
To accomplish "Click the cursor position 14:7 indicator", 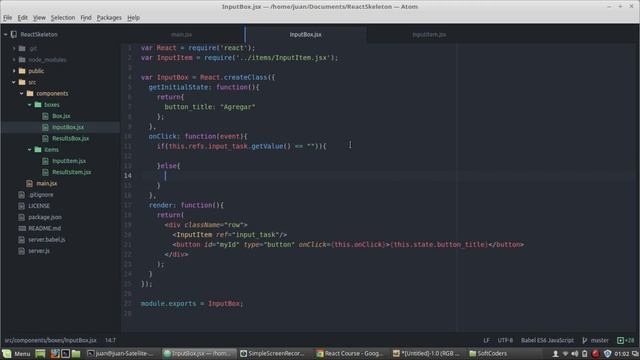I will pos(110,340).
